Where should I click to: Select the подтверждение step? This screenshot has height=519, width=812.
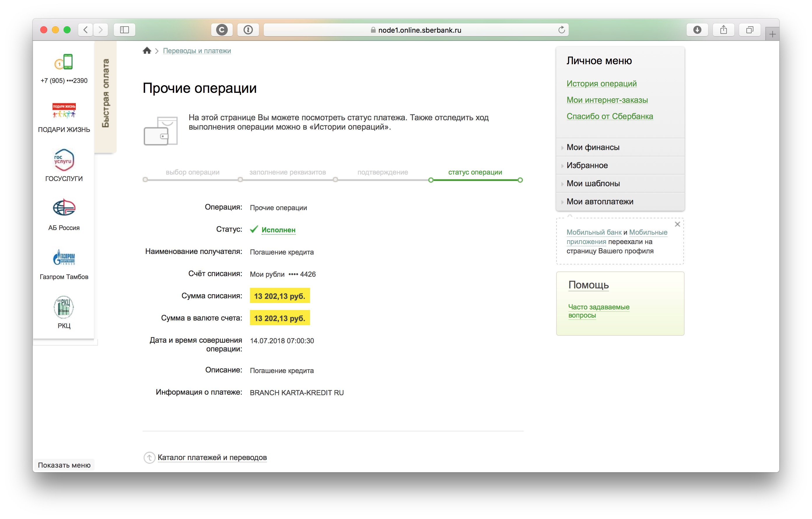(x=382, y=172)
